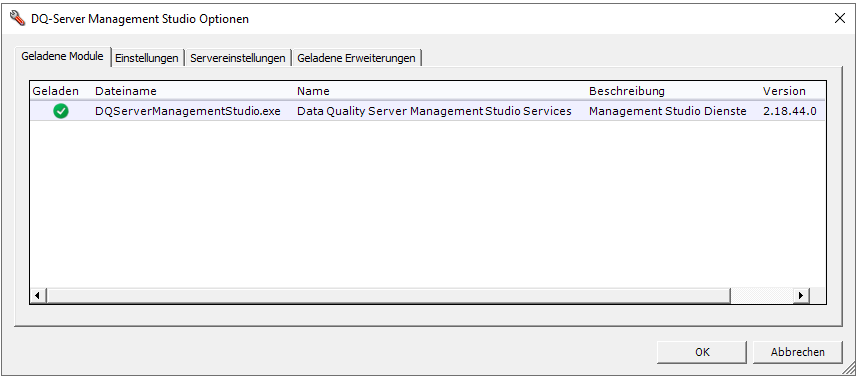Image resolution: width=859 pixels, height=381 pixels.
Task: Sort by the Version column header
Action: coord(784,91)
